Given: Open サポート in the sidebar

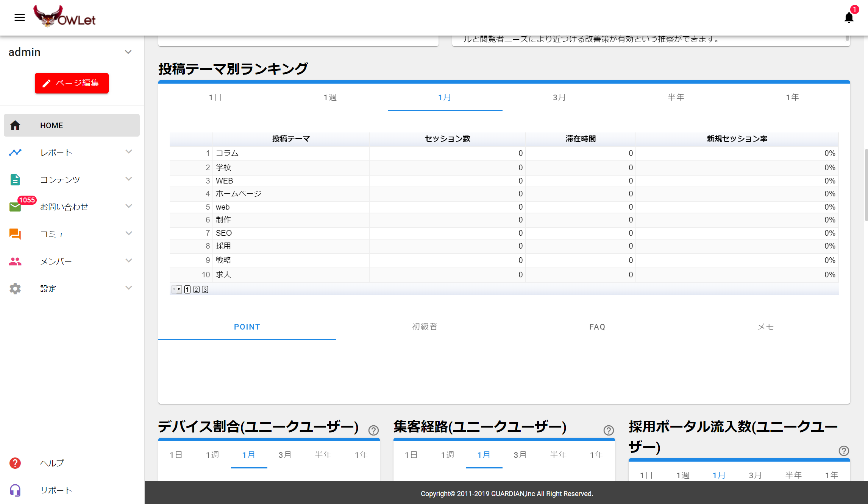Looking at the screenshot, I should pyautogui.click(x=72, y=490).
